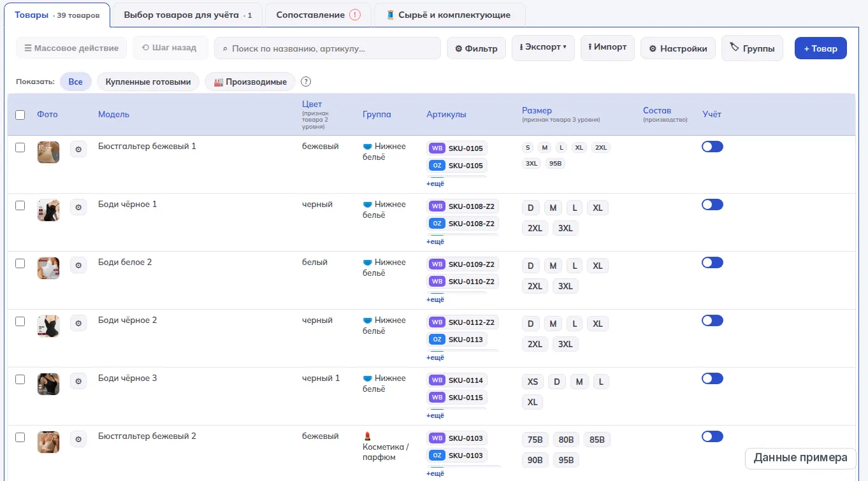The image size is (868, 481).
Task: Open Сырьё и комплектующие tab
Action: click(449, 15)
